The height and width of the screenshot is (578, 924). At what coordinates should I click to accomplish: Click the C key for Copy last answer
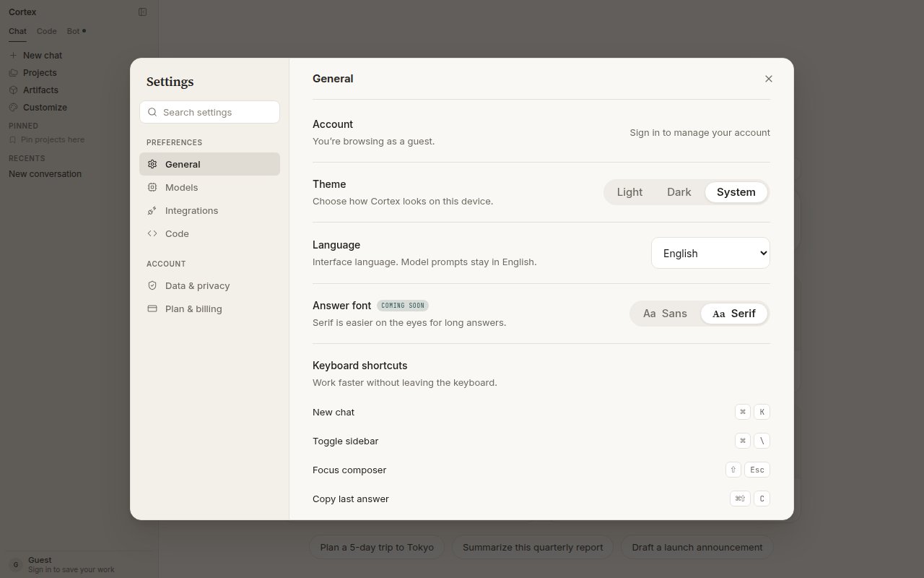[762, 499]
